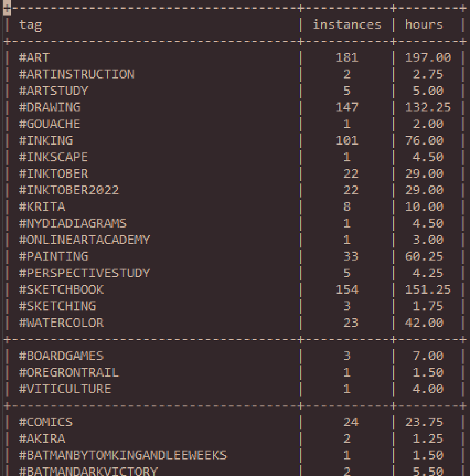This screenshot has width=470, height=476.
Task: Select the #BATMANBYTOMKINGANDLEEWEEKS tag
Action: coord(123,456)
